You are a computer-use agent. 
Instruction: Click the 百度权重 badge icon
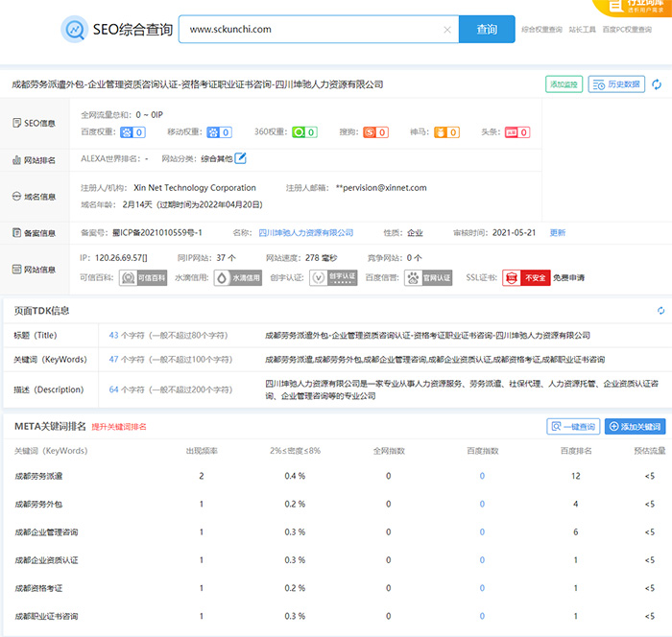click(x=133, y=132)
